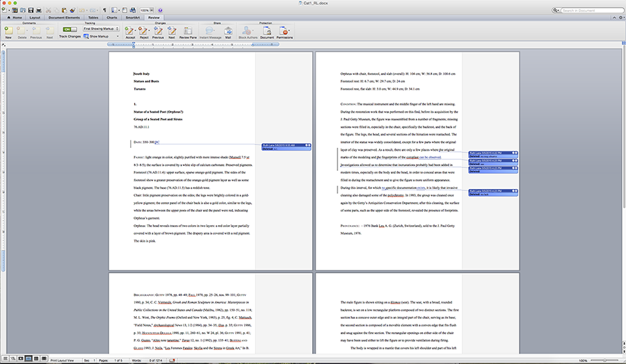Image resolution: width=626 pixels, height=364 pixels.
Task: Click the Document protection icon
Action: pos(266,32)
